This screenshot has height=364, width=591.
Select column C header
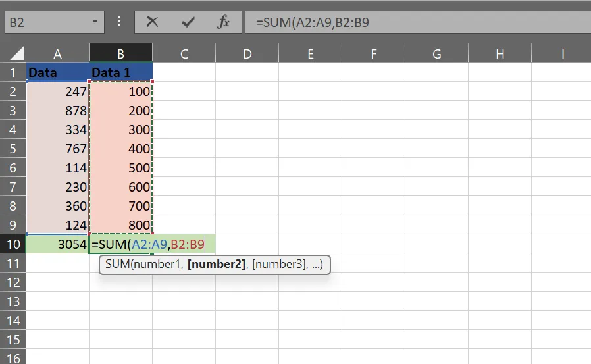pyautogui.click(x=184, y=53)
